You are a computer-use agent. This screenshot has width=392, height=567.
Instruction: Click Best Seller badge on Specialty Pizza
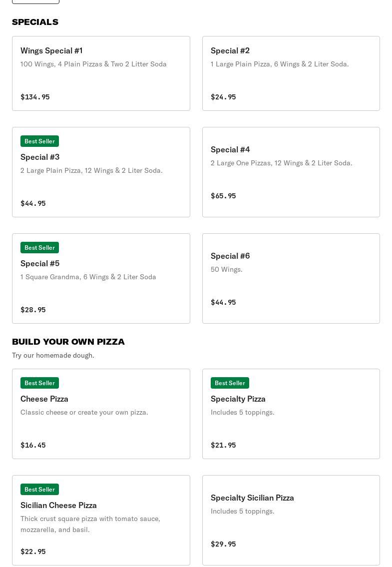click(230, 383)
